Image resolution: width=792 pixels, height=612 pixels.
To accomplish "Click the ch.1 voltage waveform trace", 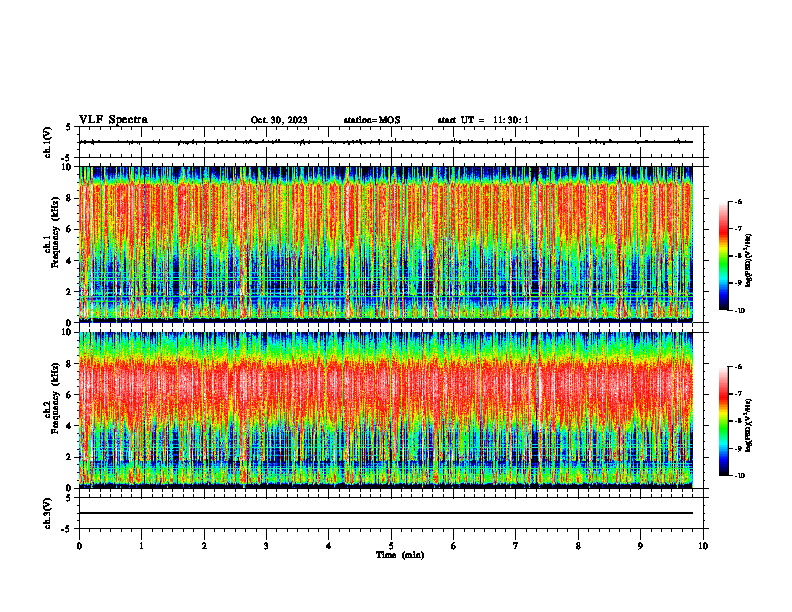I will tap(386, 142).
